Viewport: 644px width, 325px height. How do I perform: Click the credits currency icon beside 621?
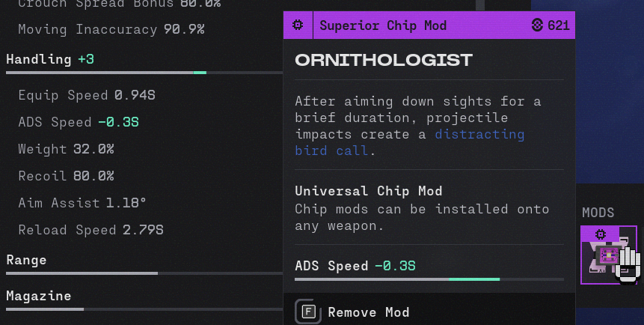coord(537,25)
